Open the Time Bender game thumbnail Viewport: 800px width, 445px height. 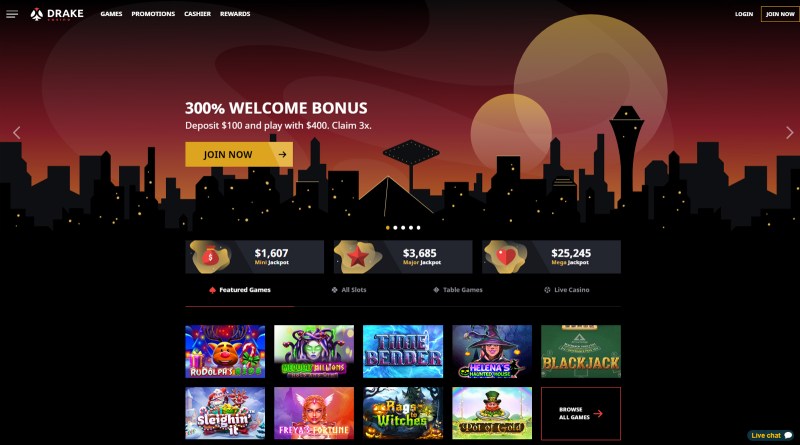[x=403, y=352]
